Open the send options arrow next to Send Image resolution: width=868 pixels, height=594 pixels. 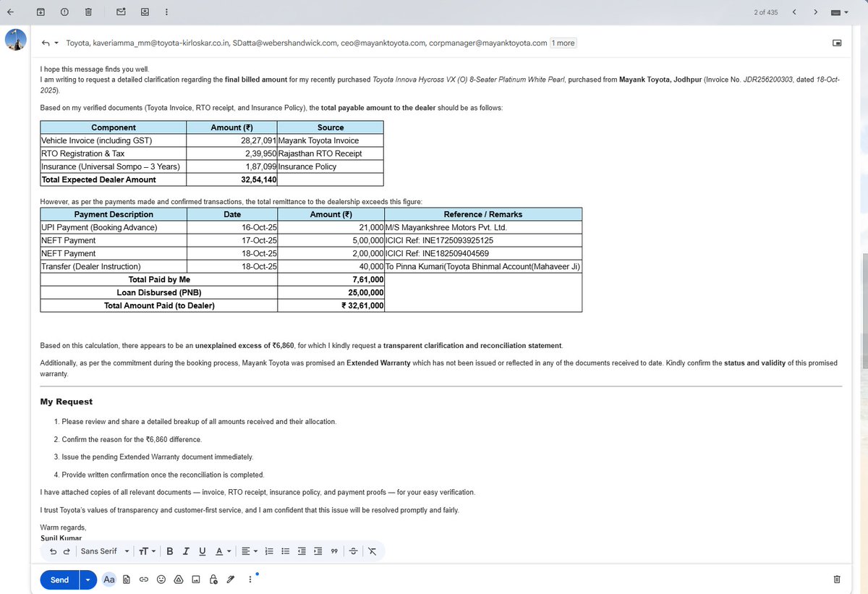[88, 580]
